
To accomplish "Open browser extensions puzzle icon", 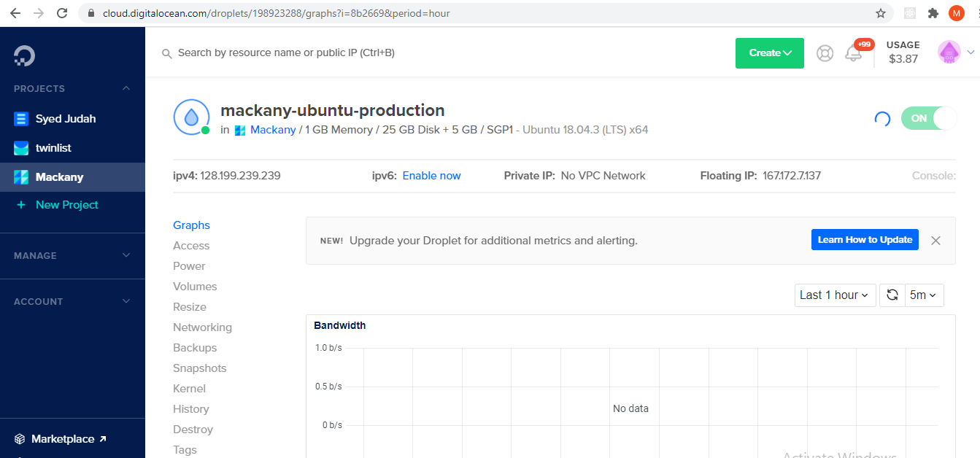I will [x=933, y=13].
